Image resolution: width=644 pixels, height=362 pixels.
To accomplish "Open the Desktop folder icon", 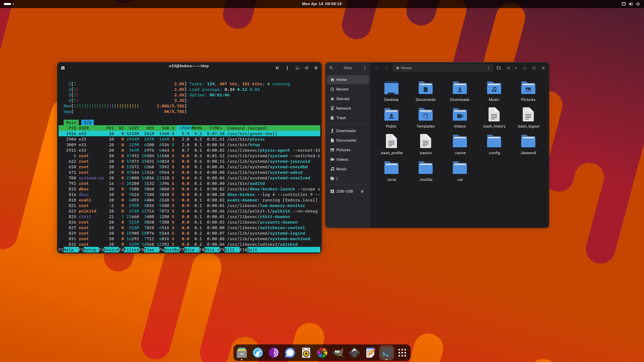I will [391, 88].
